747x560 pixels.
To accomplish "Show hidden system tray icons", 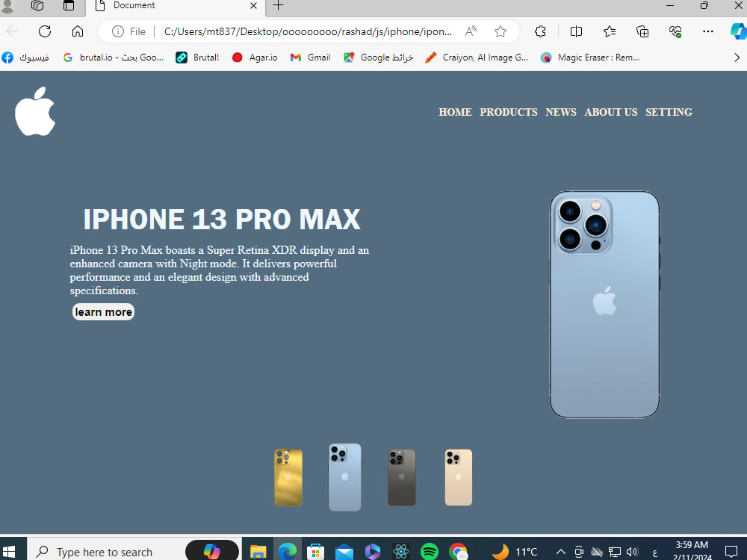I will (561, 552).
